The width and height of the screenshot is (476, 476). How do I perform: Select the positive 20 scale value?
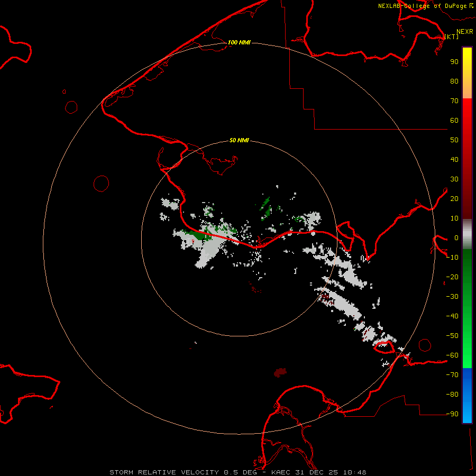(x=454, y=199)
